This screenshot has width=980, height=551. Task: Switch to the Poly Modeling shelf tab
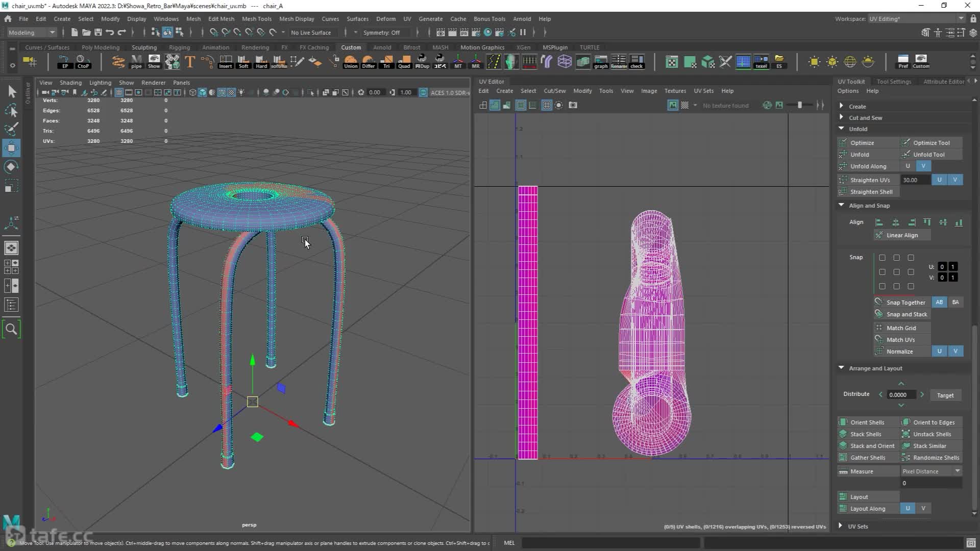coord(100,47)
